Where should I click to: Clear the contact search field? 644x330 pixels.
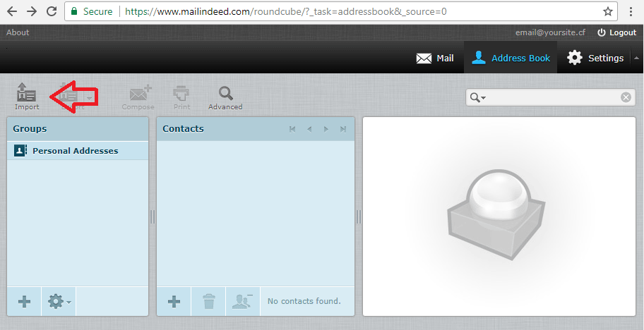626,97
